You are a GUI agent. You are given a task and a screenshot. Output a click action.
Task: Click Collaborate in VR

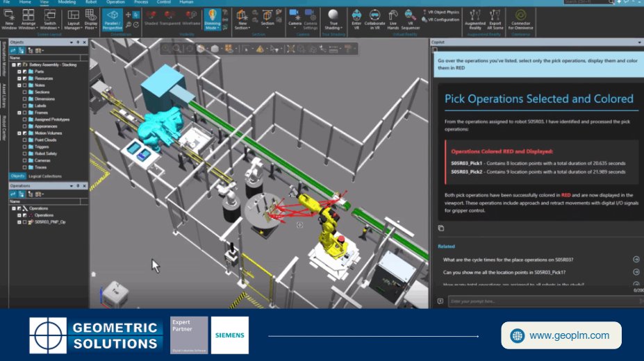(374, 19)
